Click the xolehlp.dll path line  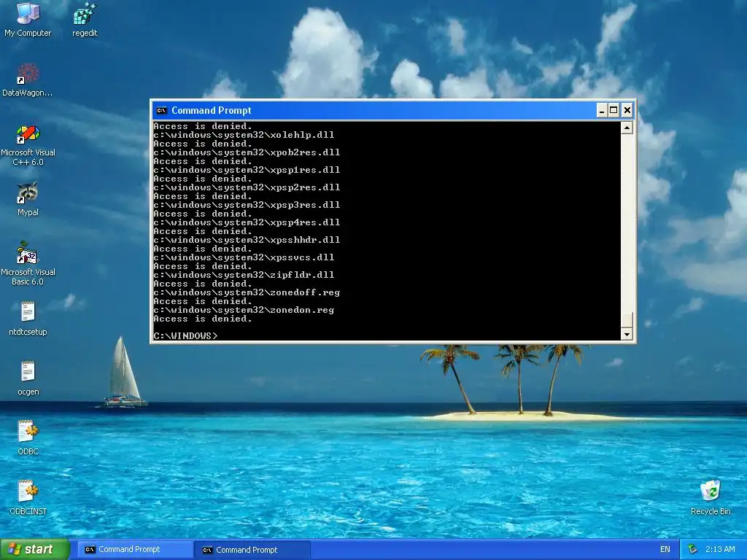coord(244,135)
